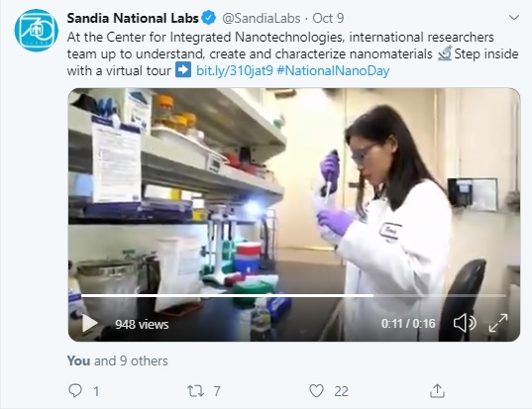Open the bit.ly/310jat9 link
This screenshot has width=532, height=409.
pos(235,71)
